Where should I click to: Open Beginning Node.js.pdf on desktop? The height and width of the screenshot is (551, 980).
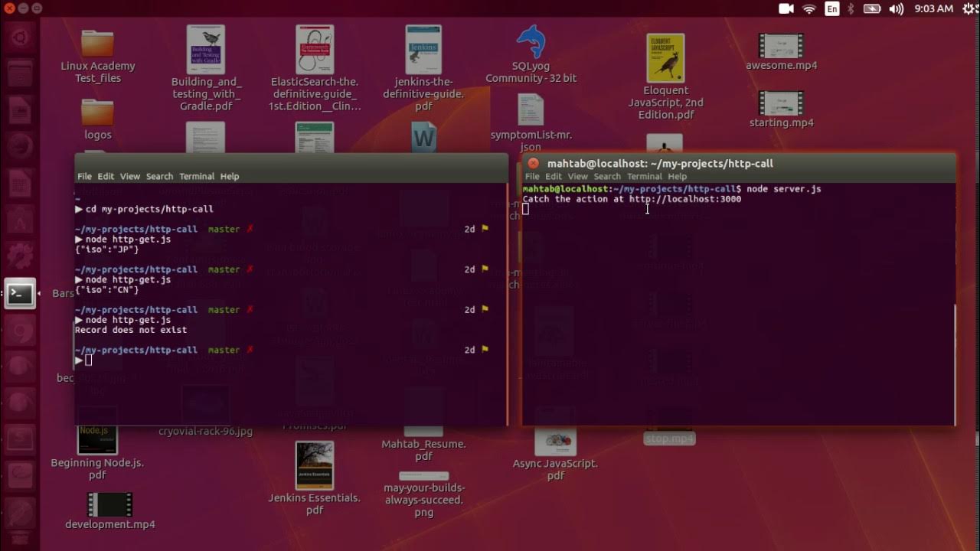point(97,441)
